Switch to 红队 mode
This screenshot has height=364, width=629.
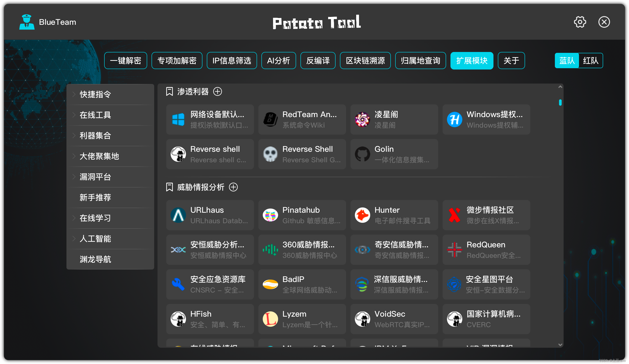[x=590, y=61]
